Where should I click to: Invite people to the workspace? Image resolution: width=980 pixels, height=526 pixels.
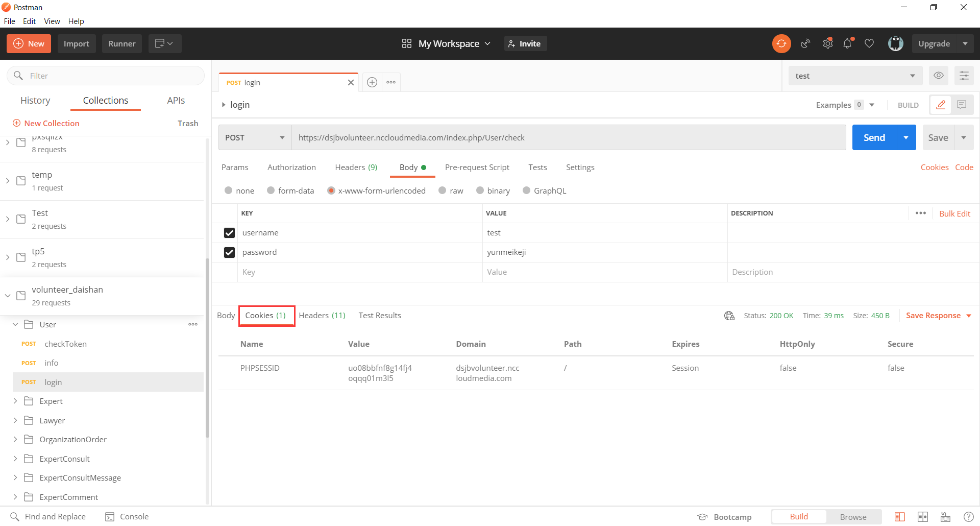click(525, 44)
